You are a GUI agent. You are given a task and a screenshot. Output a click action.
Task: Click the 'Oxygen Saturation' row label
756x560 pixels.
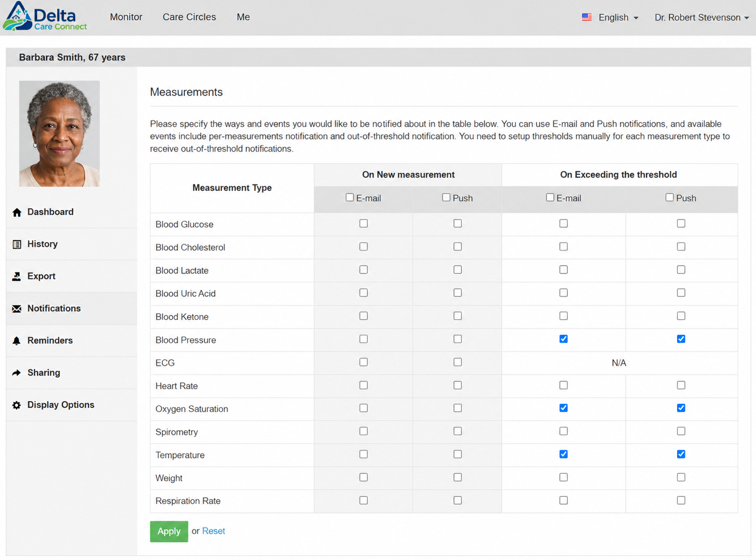pos(191,409)
